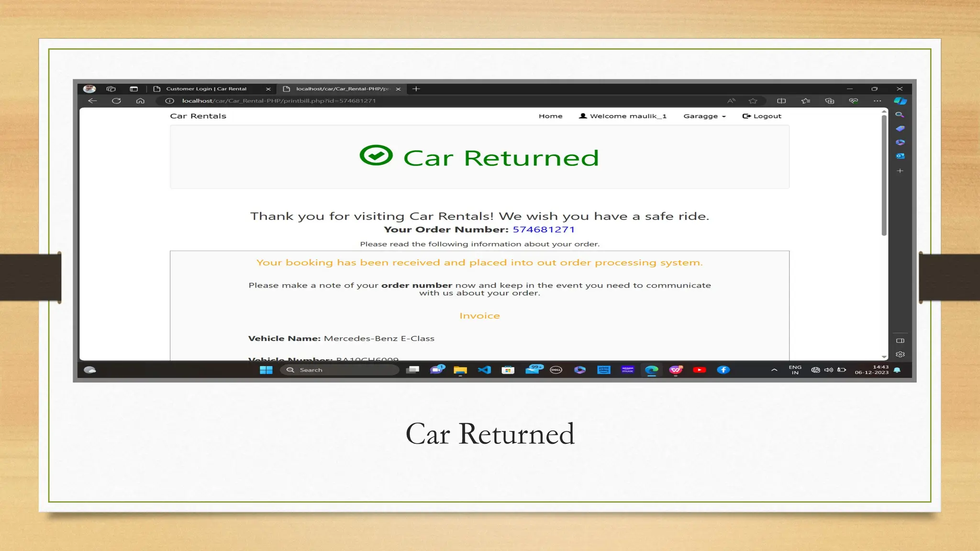Screen dimensions: 980x551
Task: Click the Logout link
Action: [x=762, y=116]
